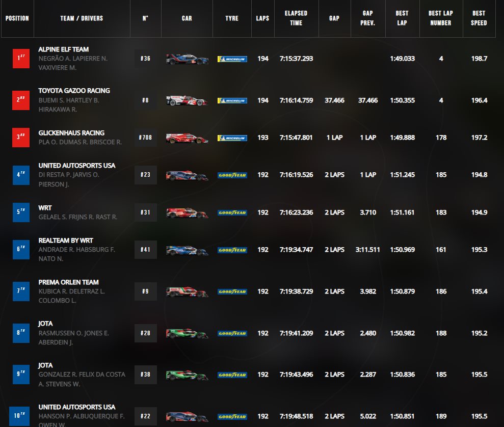Image resolution: width=504 pixels, height=427 pixels.
Task: Click the red 2nd position badge
Action: 21,100
